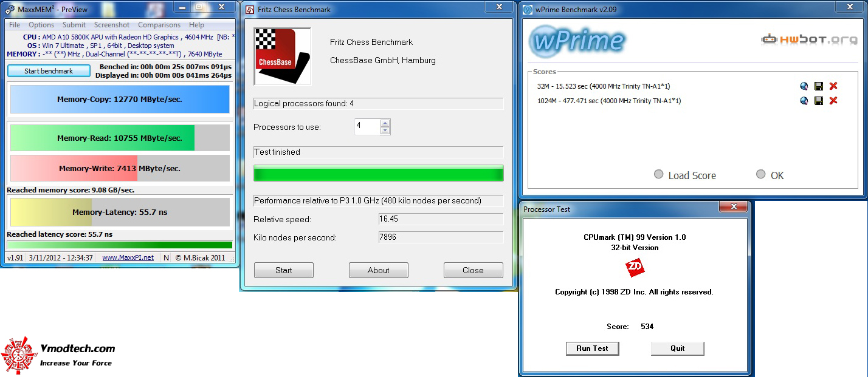Close the Processor Test window
Screen dimensions: 868x377
[x=734, y=208]
